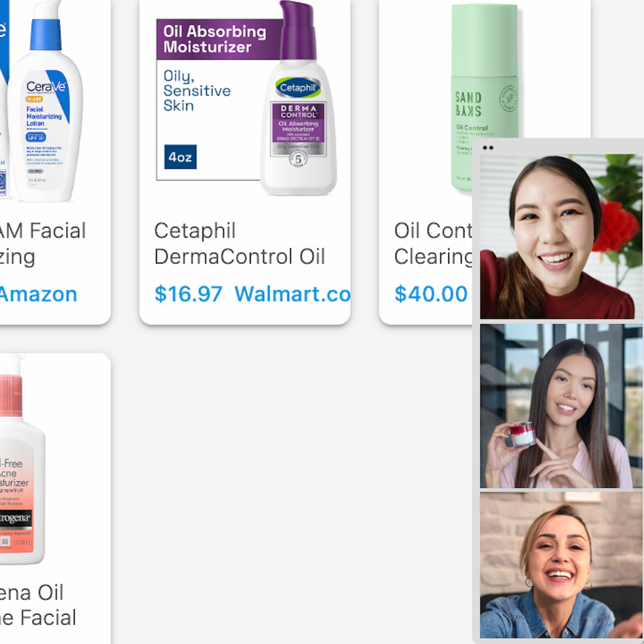644x644 pixels.
Task: Open the Neutrogena oil-free moisturizer bottle image
Action: pos(22,460)
